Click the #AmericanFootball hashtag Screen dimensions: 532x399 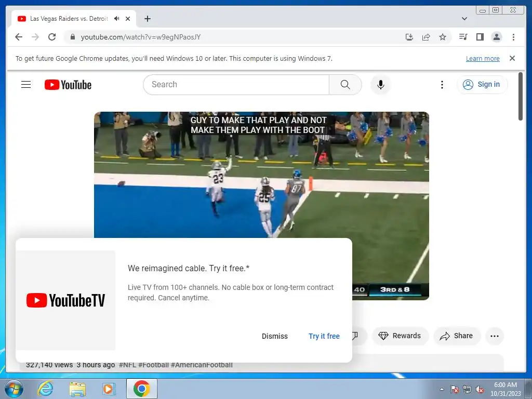click(x=202, y=365)
